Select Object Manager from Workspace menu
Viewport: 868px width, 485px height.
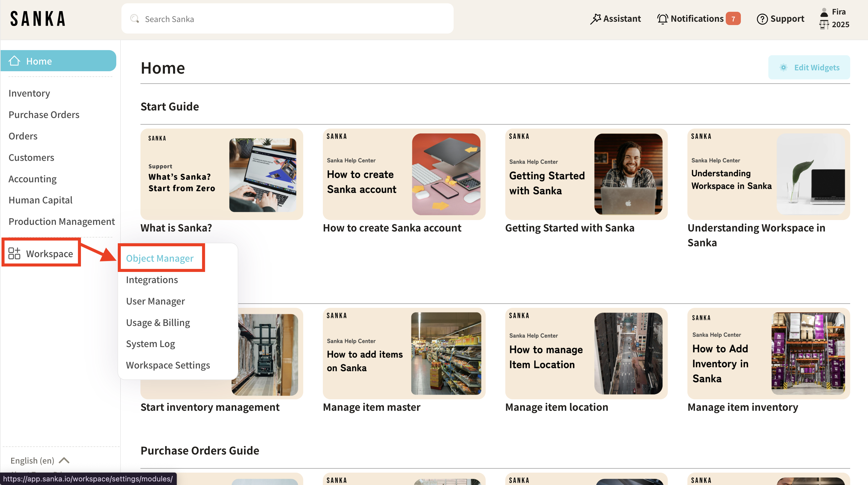tap(160, 258)
